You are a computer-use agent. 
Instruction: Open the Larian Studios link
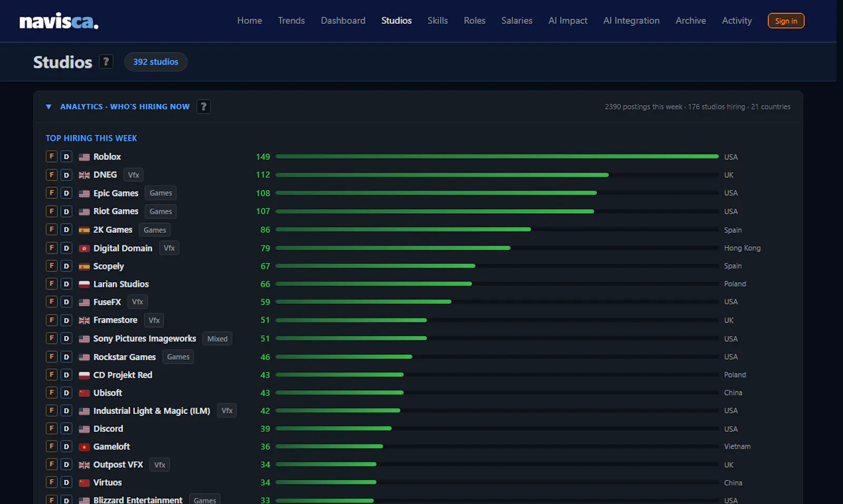coord(121,284)
